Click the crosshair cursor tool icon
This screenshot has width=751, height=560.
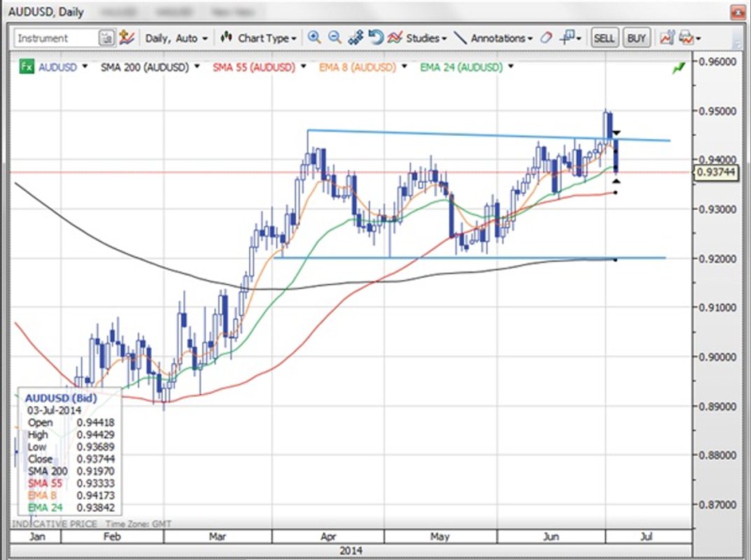tap(569, 38)
